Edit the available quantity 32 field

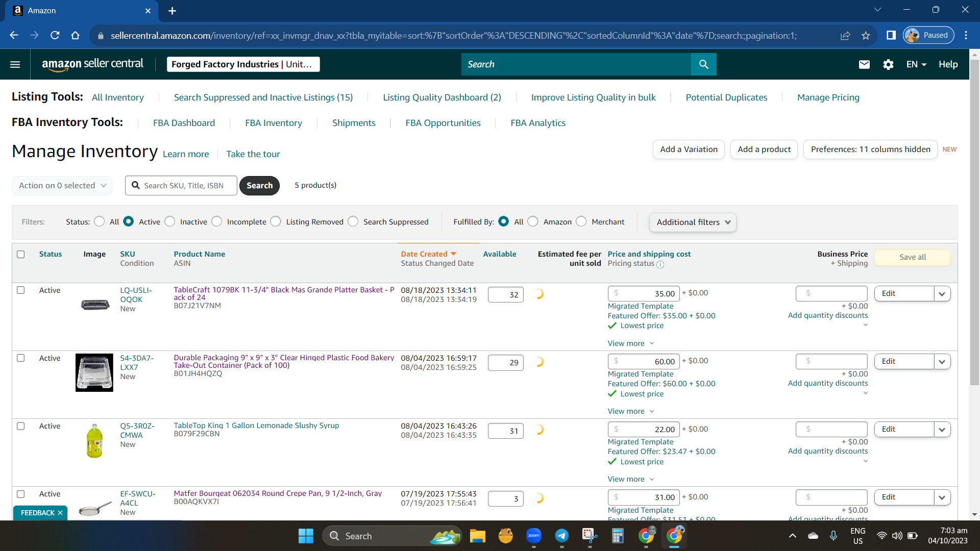click(x=505, y=295)
